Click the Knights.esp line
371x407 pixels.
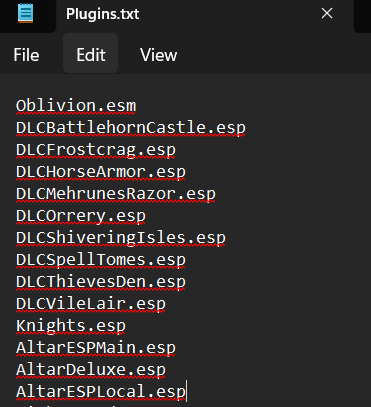click(x=71, y=326)
